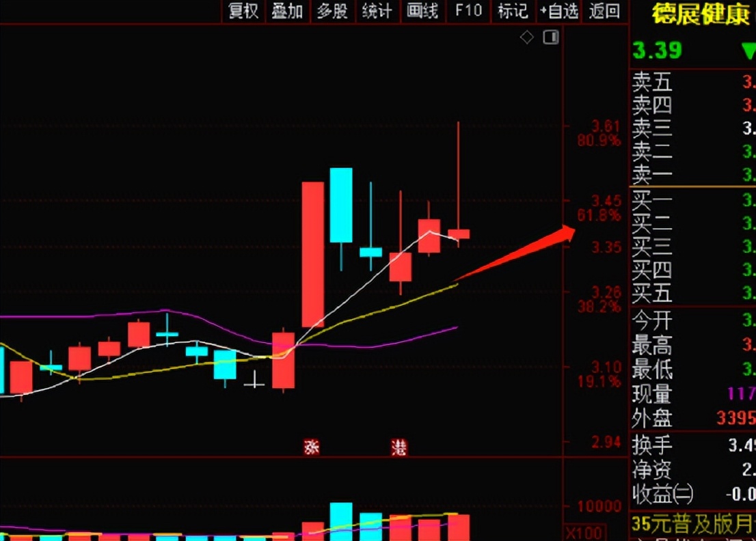Click the 10000 volume axis label
756x541 pixels.
[x=599, y=506]
